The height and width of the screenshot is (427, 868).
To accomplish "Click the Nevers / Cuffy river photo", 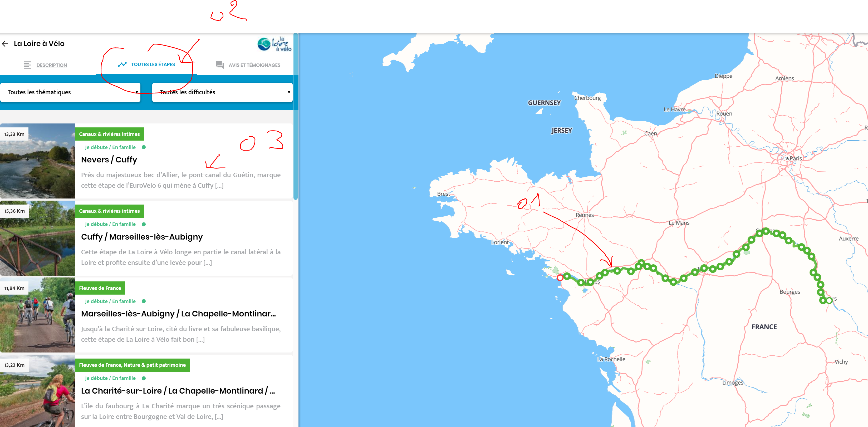I will [38, 161].
